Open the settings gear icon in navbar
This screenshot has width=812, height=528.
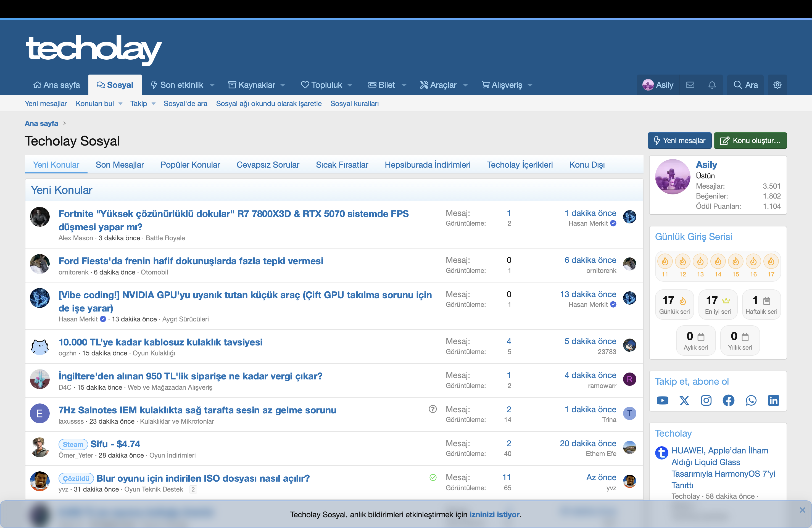pos(777,85)
